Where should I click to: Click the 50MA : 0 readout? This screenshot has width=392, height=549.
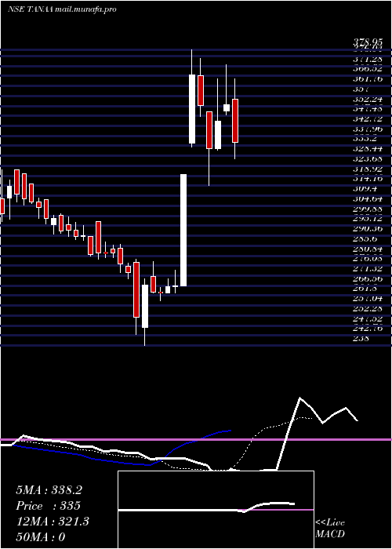click(x=41, y=537)
